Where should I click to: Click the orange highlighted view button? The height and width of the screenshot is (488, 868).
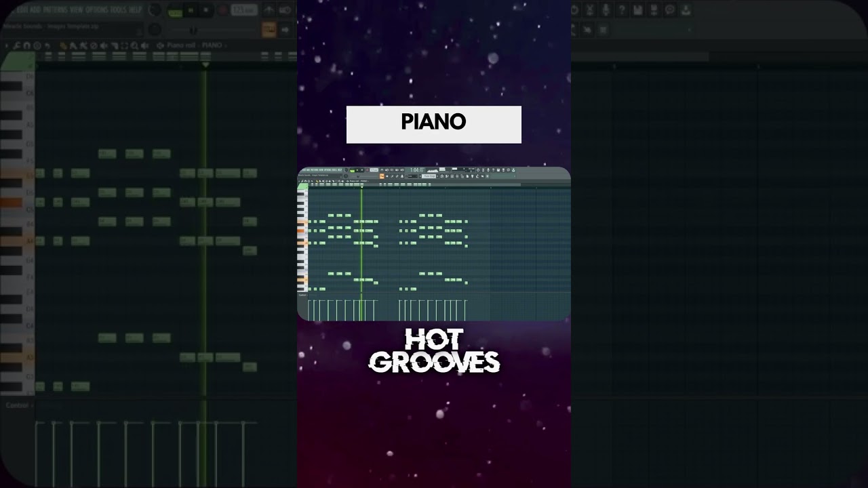[x=269, y=29]
